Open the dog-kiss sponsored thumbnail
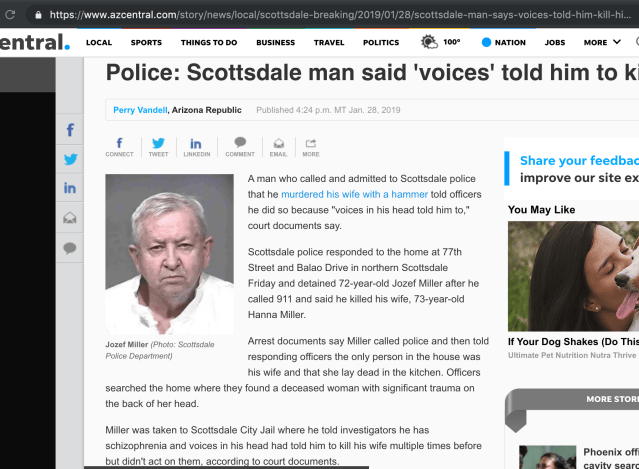Viewport: 639px width, 469px height. [573, 276]
